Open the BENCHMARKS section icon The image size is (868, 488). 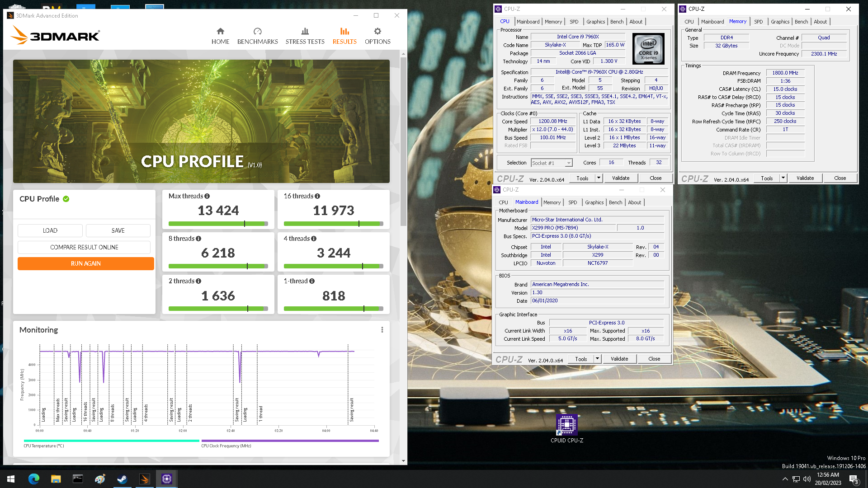click(257, 32)
